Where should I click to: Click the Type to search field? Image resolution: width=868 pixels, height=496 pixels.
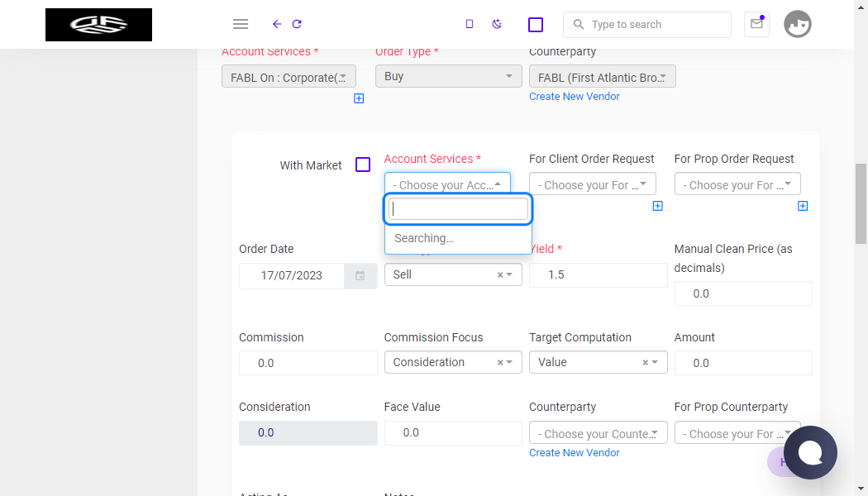click(646, 24)
